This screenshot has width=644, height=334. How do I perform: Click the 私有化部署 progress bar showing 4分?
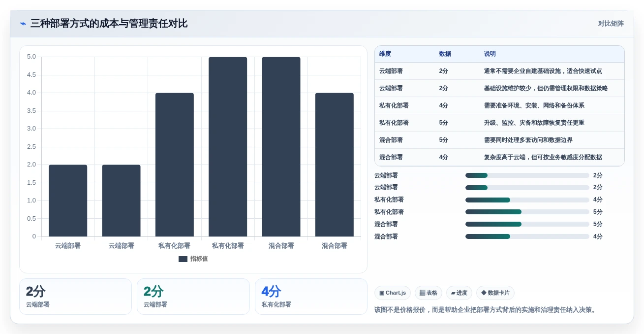tap(527, 200)
